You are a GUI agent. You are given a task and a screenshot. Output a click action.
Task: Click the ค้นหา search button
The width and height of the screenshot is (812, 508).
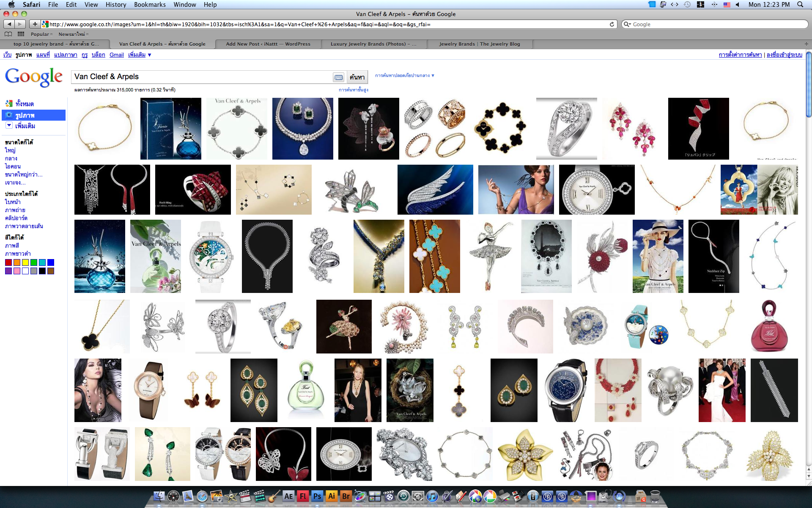tap(357, 77)
